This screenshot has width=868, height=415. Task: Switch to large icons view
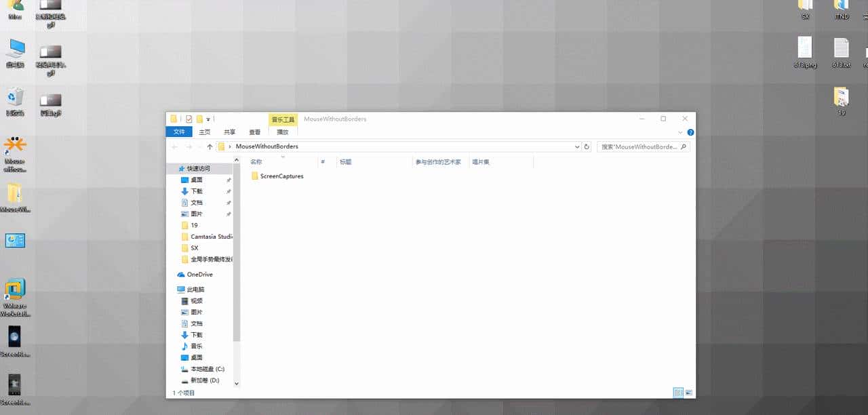point(689,393)
